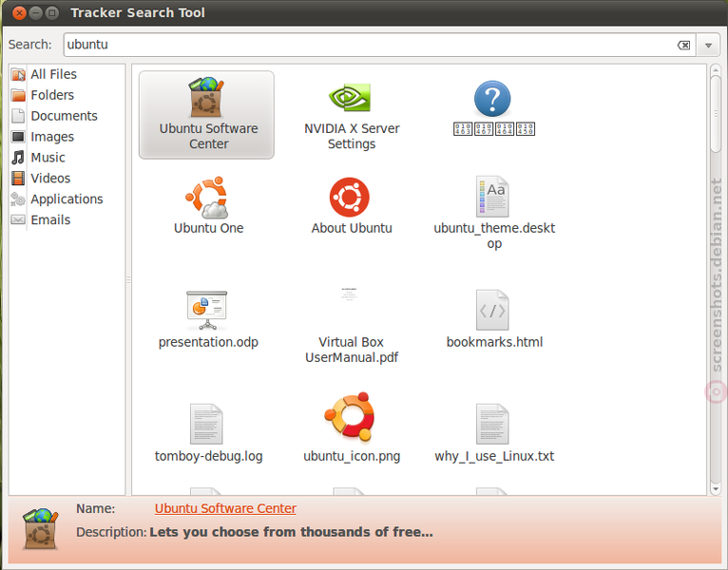The height and width of the screenshot is (570, 728).
Task: Select the Virtual Box UserManual.pdf thumbnail
Action: 350,294
